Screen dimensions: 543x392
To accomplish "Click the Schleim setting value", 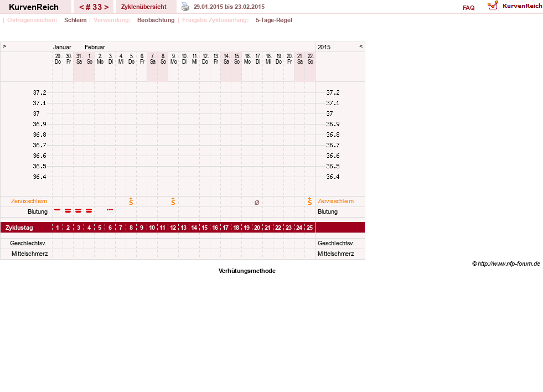I will point(75,20).
